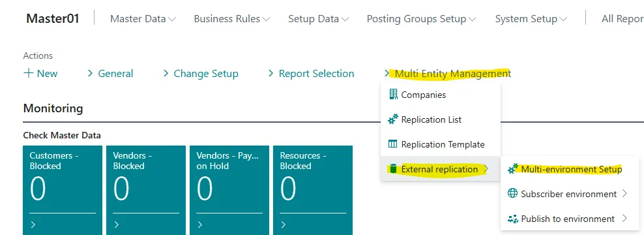Expand the Publish to environment submenu arrow
The width and height of the screenshot is (644, 235).
tap(624, 219)
